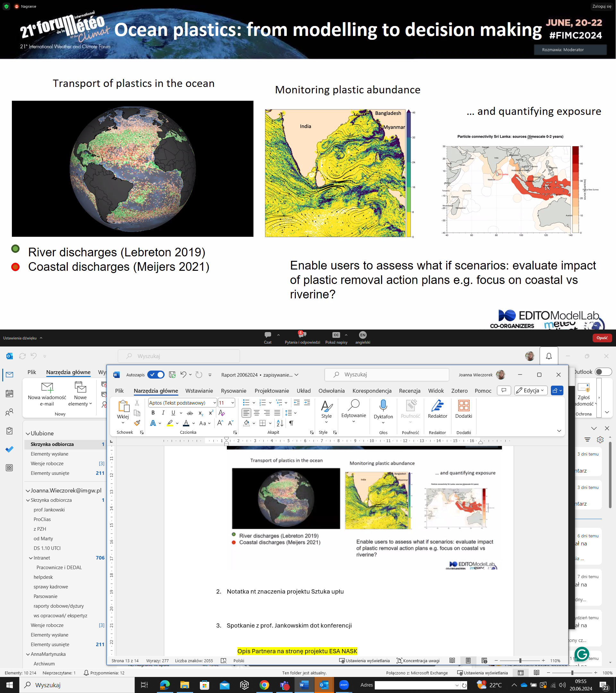The width and height of the screenshot is (616, 693).
Task: Select Skrzynka odbiorcza under Ulubione
Action: pos(65,444)
